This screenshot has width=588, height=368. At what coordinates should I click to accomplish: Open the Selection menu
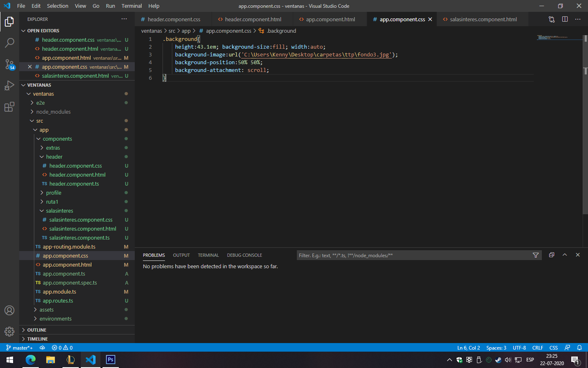click(58, 6)
